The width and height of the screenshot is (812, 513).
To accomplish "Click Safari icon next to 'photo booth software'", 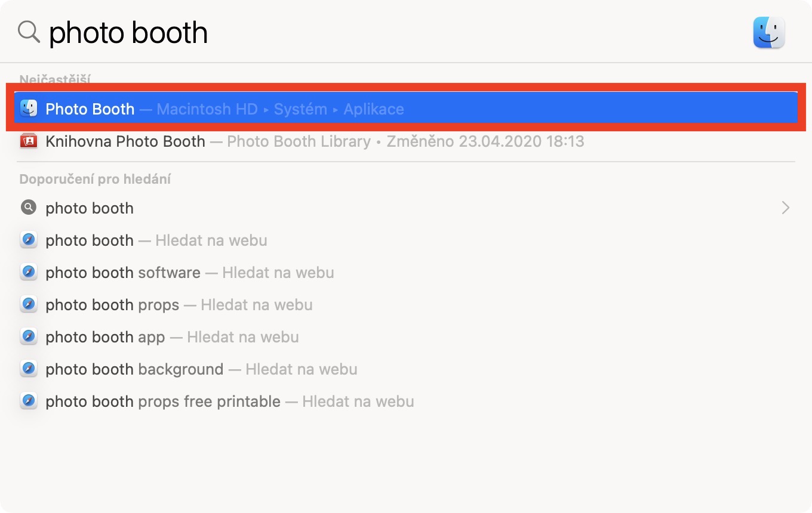I will click(29, 273).
